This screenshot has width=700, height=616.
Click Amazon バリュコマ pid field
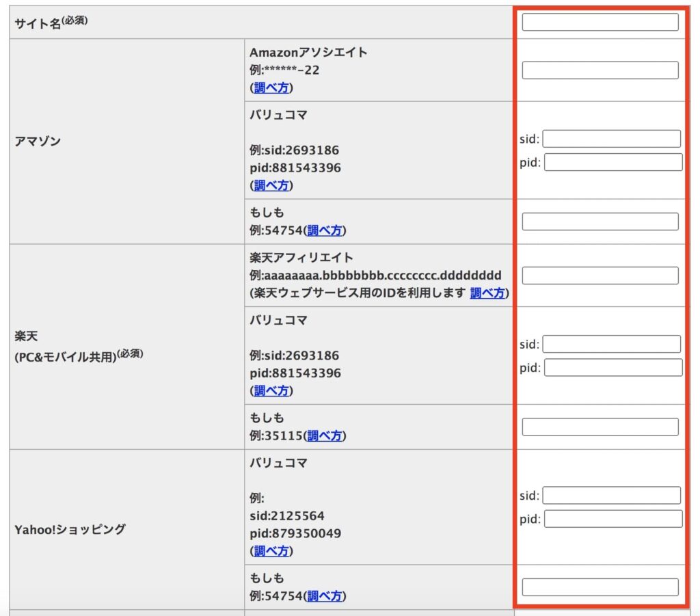(613, 162)
